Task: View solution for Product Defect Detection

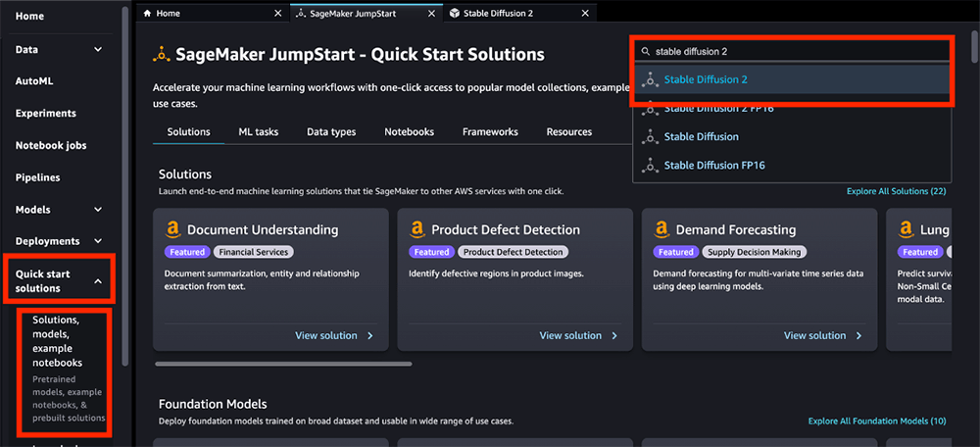Action: click(x=570, y=335)
